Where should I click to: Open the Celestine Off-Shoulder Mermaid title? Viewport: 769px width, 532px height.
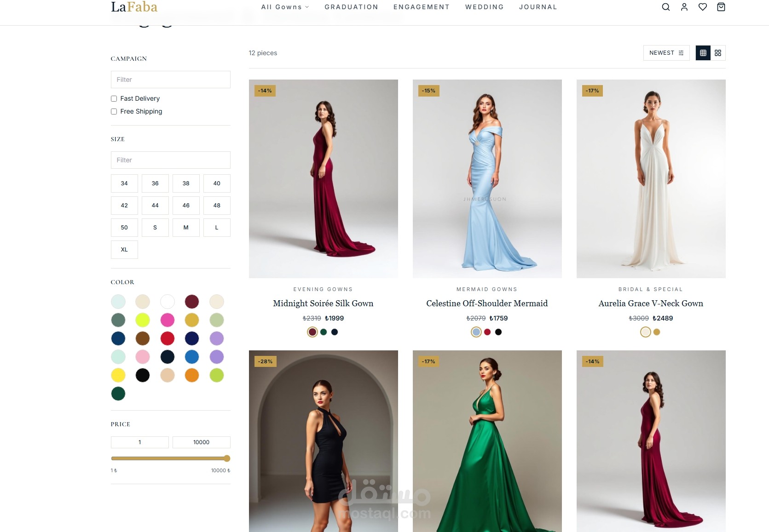pyautogui.click(x=487, y=303)
